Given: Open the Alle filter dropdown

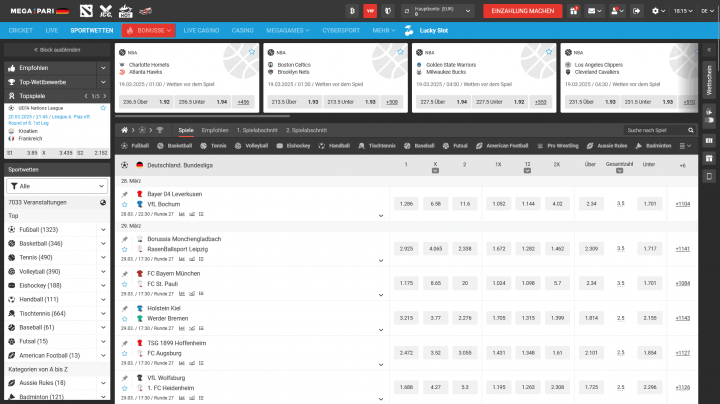Looking at the screenshot, I should point(57,186).
